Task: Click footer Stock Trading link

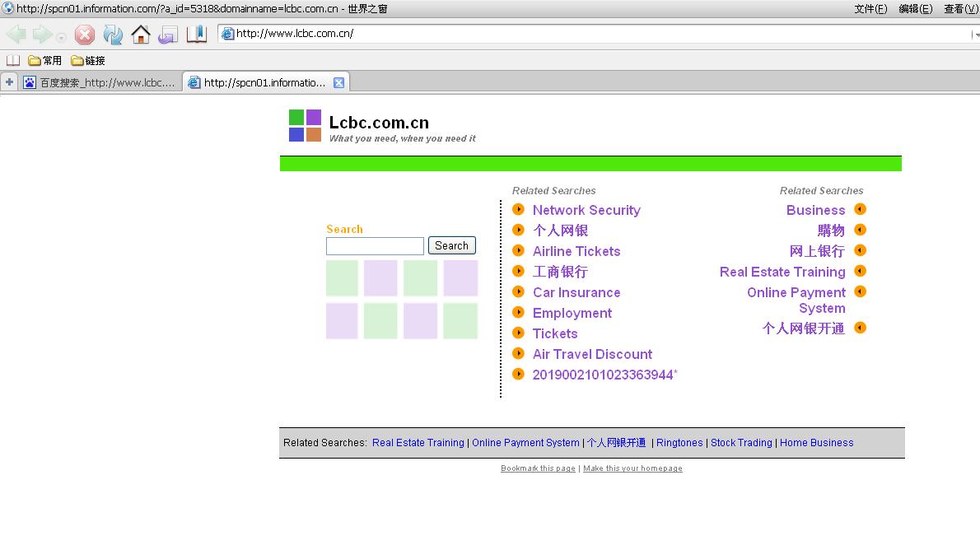Action: [x=741, y=442]
